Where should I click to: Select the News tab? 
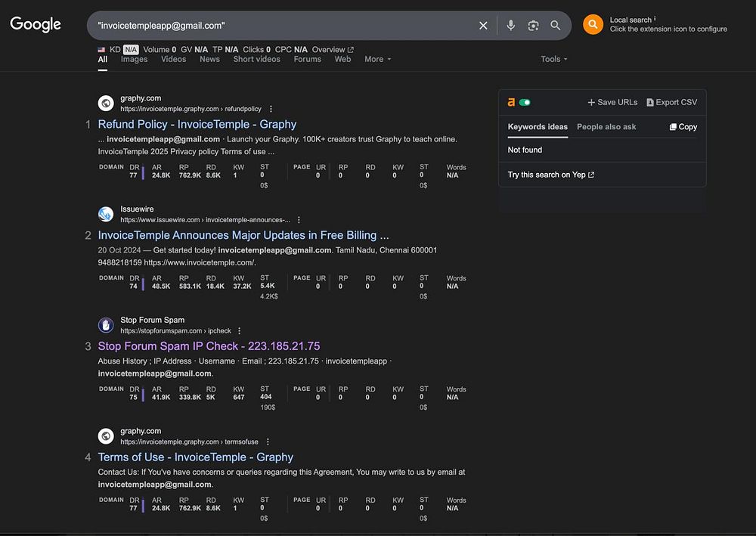pyautogui.click(x=209, y=59)
